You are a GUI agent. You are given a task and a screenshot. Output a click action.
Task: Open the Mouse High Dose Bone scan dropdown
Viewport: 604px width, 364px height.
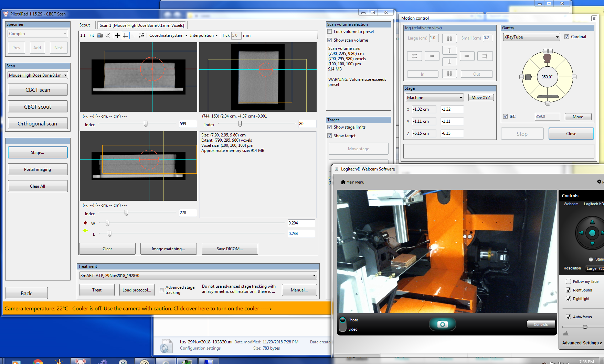tap(38, 75)
